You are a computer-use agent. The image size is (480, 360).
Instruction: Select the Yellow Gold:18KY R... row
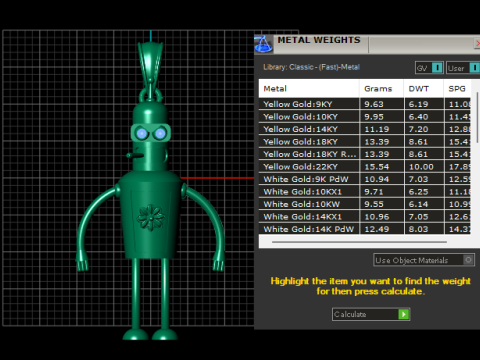point(365,154)
